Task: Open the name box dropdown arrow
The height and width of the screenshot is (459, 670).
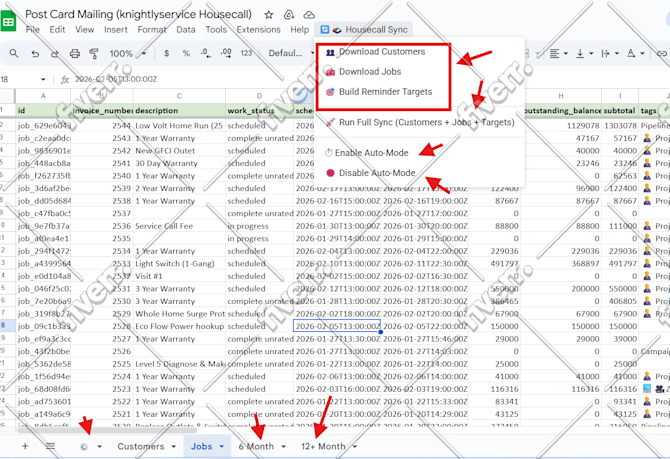Action: [x=43, y=79]
